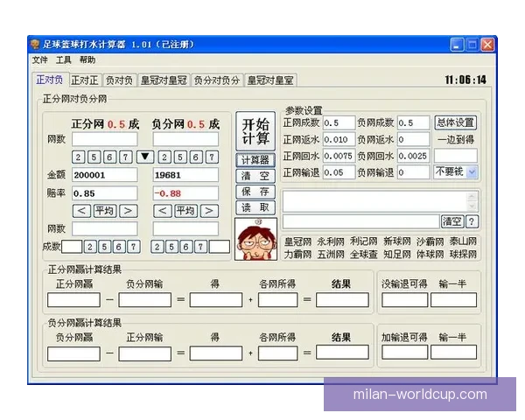Click the < button under 正分网 赔率 0.85
525x420 pixels.
pos(81,211)
